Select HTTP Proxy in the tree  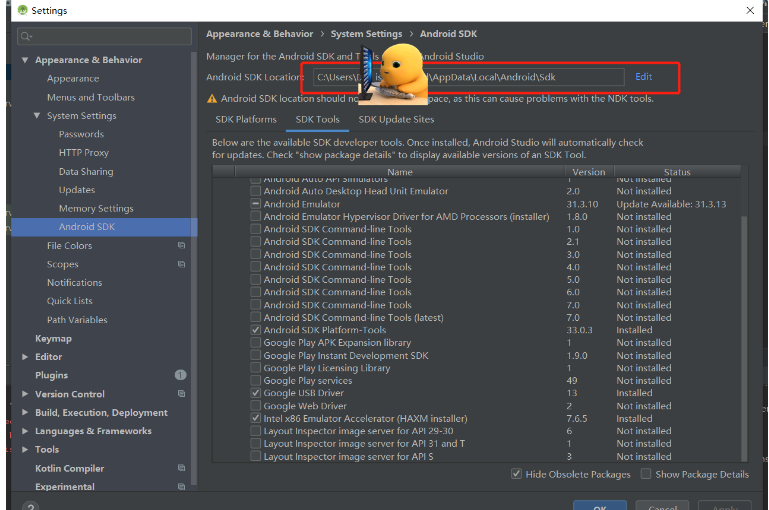(x=84, y=153)
